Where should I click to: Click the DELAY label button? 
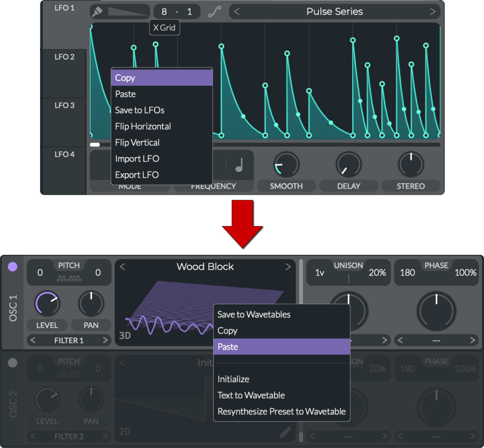[x=349, y=186]
